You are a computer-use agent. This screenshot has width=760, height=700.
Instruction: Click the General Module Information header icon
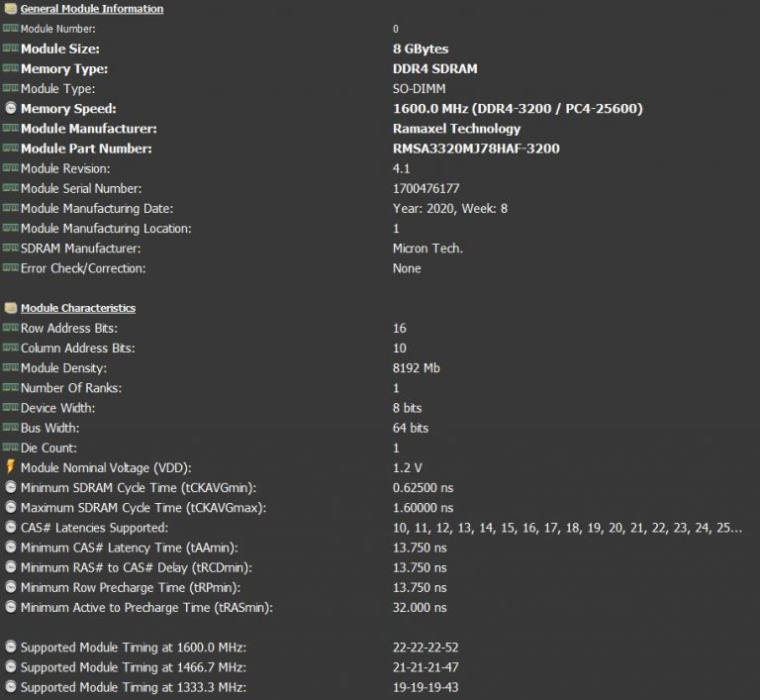click(10, 9)
